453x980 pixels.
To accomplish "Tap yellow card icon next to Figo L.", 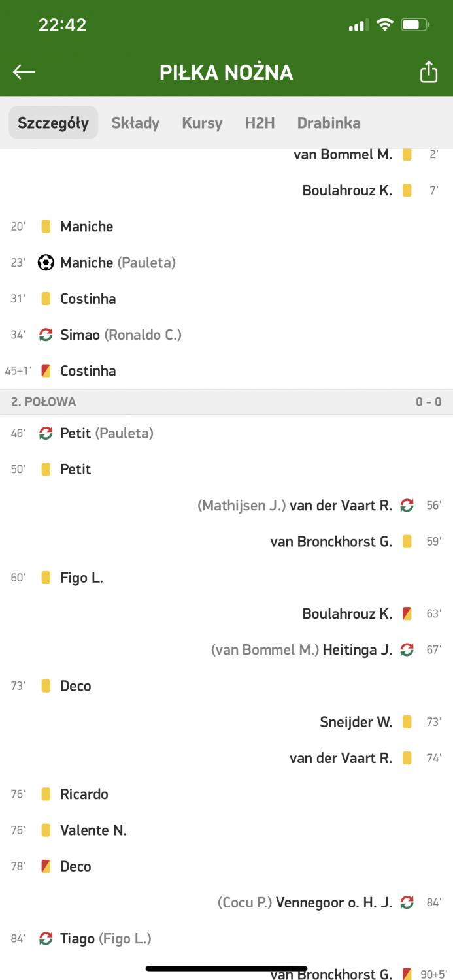I will point(46,578).
